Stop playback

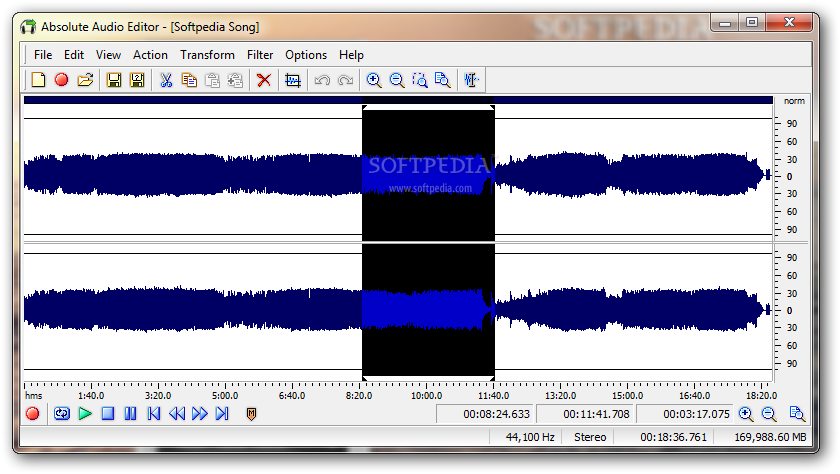(x=108, y=413)
